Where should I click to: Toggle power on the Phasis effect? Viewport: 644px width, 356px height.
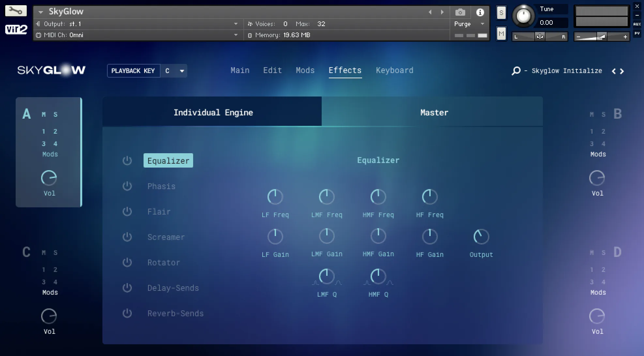pos(127,186)
